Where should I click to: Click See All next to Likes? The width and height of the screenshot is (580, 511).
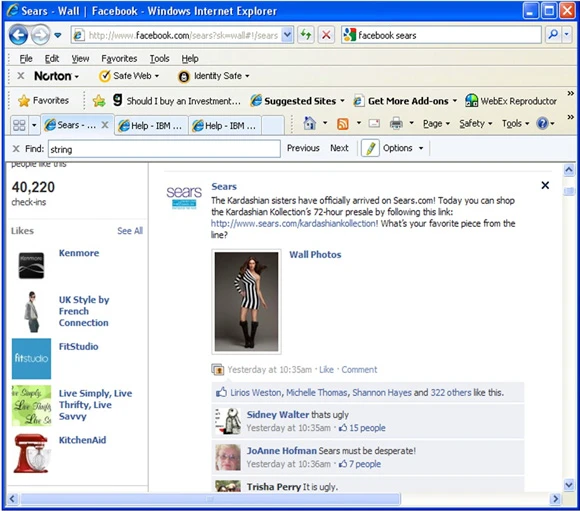click(130, 231)
